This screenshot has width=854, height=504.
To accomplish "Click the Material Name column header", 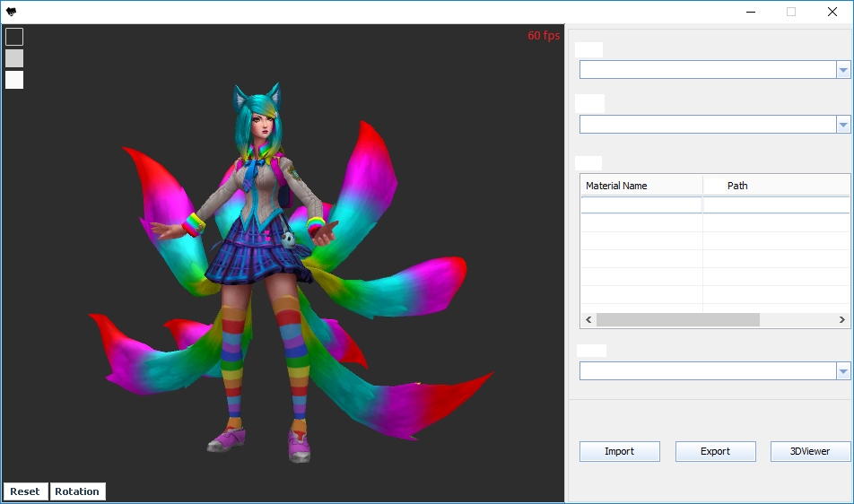I will 641,186.
